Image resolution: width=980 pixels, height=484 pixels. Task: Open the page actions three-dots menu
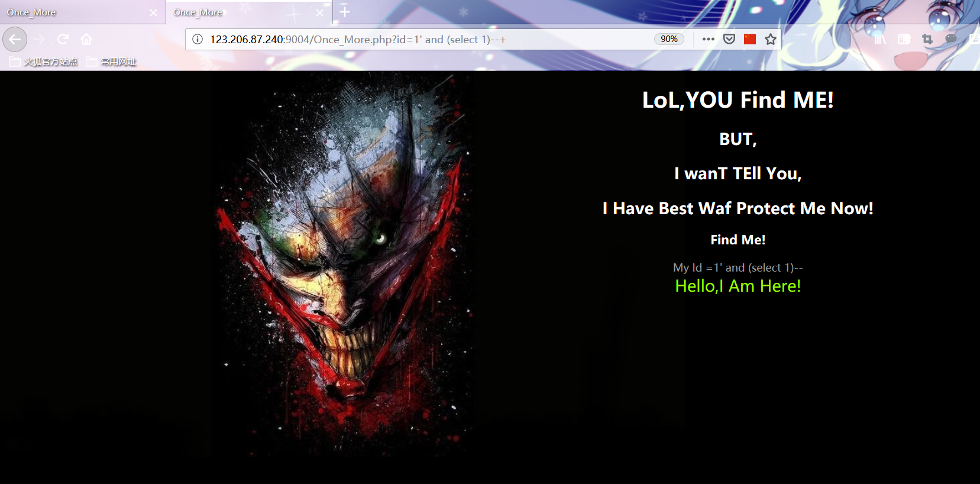click(708, 39)
